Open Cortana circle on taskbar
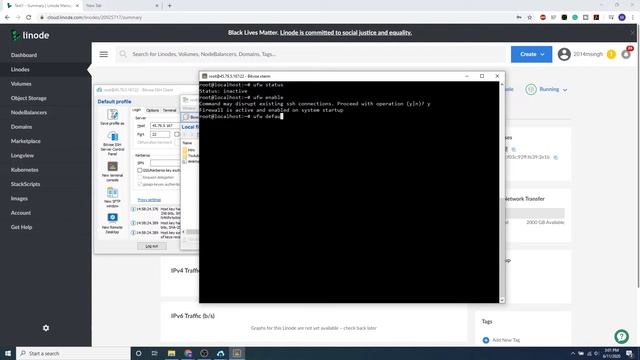 [138, 353]
